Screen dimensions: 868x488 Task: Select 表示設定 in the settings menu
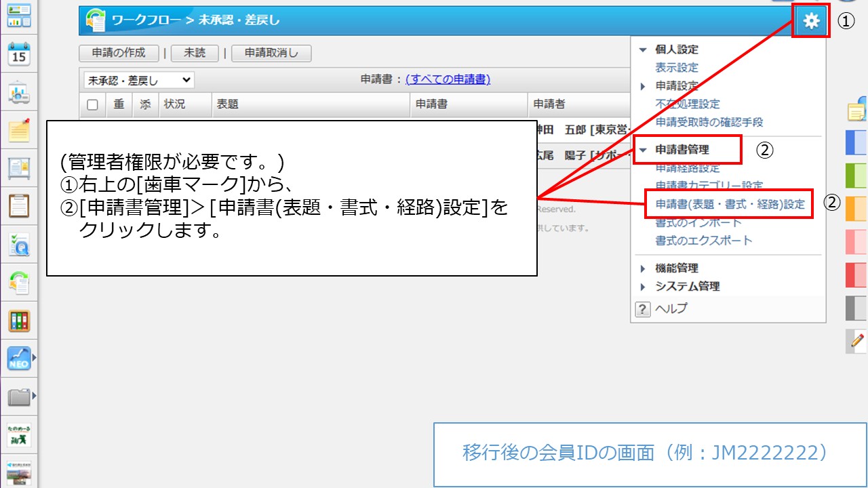(x=677, y=68)
